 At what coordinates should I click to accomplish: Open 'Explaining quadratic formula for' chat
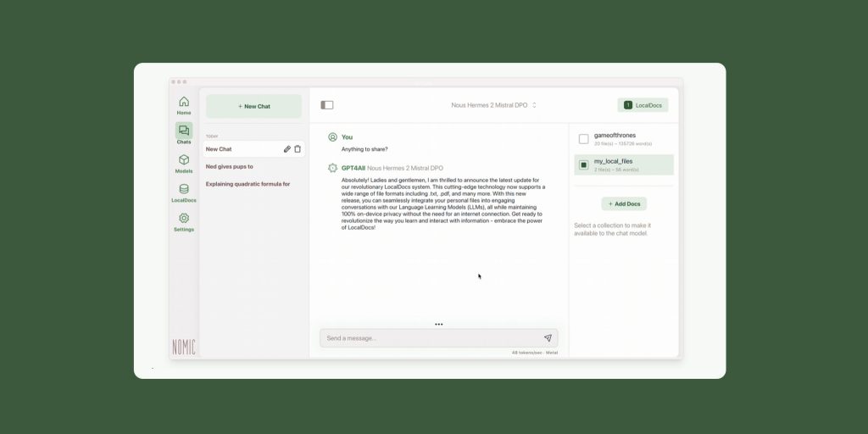tap(248, 184)
